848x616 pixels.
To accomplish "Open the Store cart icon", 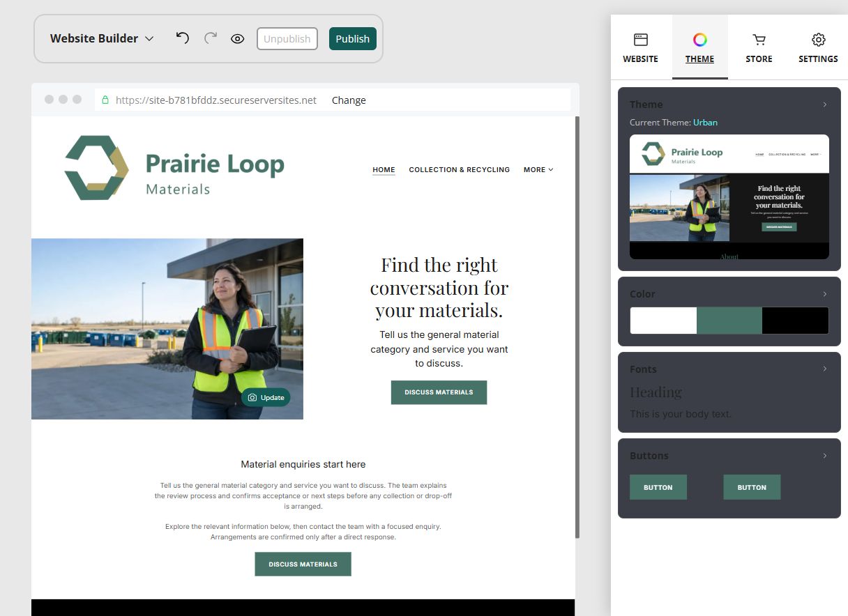I will [x=759, y=40].
